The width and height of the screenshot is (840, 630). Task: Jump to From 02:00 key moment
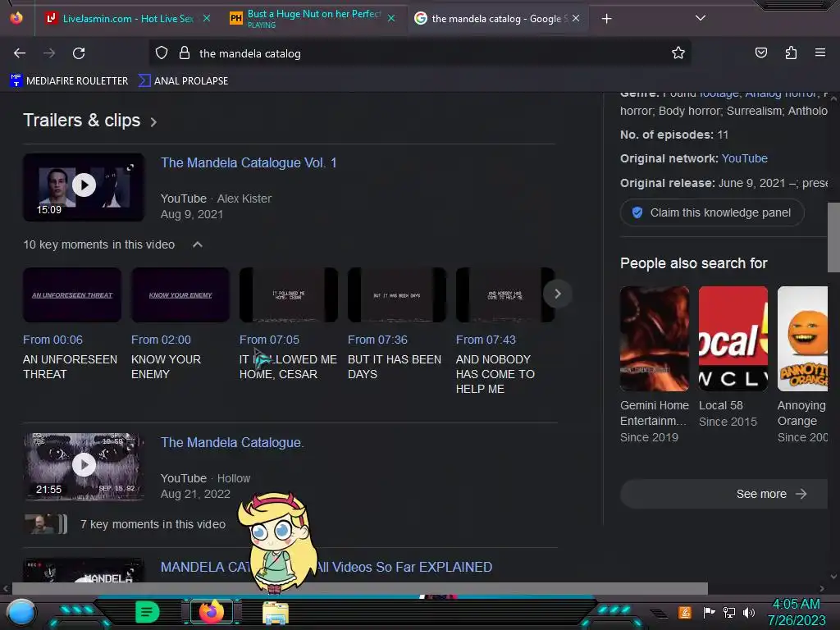click(x=161, y=340)
